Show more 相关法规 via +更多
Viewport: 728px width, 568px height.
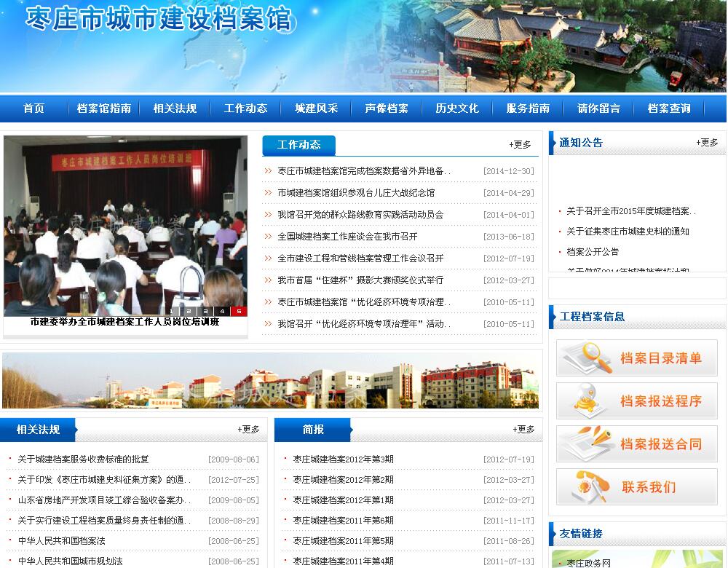tap(248, 430)
